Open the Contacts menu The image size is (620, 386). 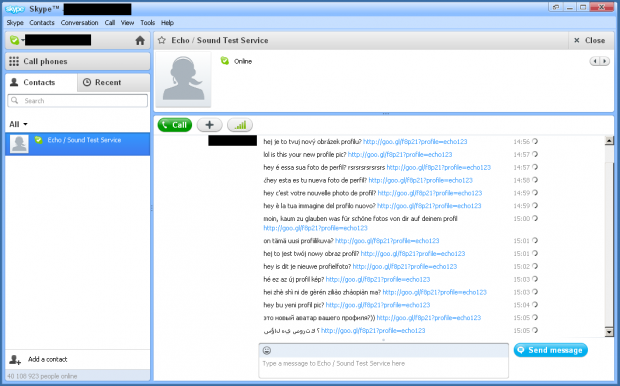click(42, 23)
